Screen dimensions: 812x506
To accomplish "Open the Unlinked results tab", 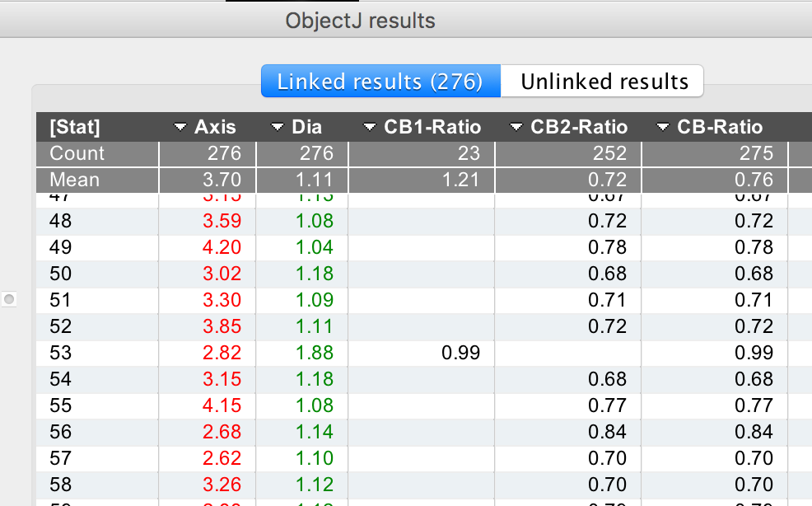I will pos(603,82).
